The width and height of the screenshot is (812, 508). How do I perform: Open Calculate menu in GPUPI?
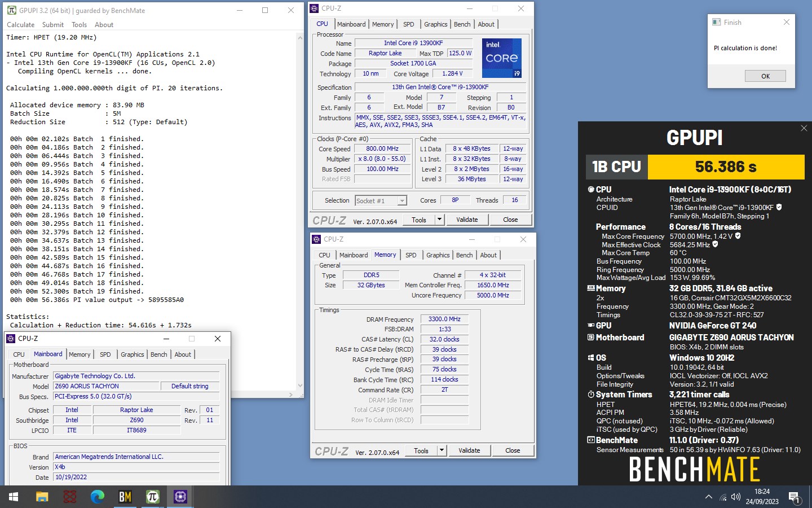tap(20, 25)
